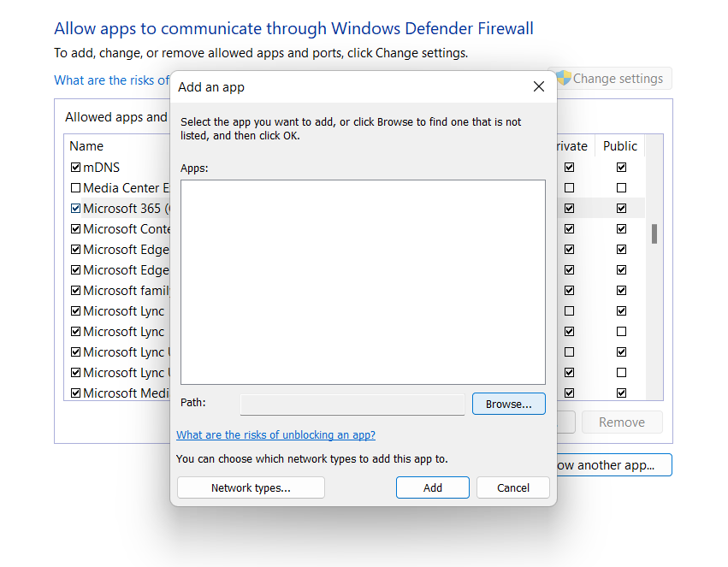Uncheck the mDNS name checkbox

tap(75, 167)
